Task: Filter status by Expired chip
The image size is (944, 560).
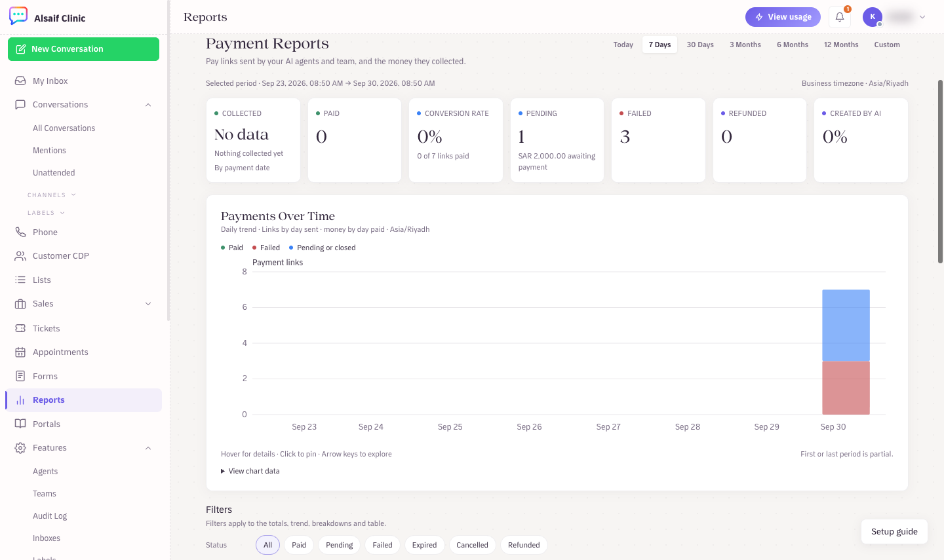Action: pyautogui.click(x=424, y=545)
